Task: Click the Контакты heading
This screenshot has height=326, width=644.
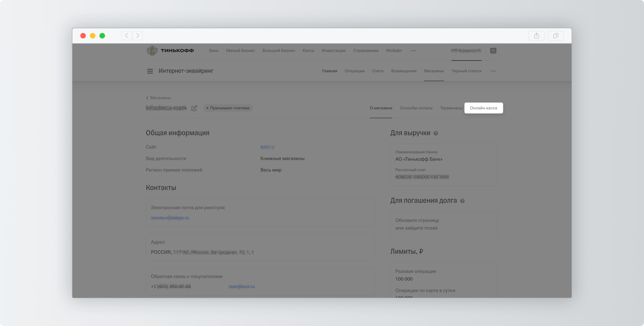Action: [161, 187]
